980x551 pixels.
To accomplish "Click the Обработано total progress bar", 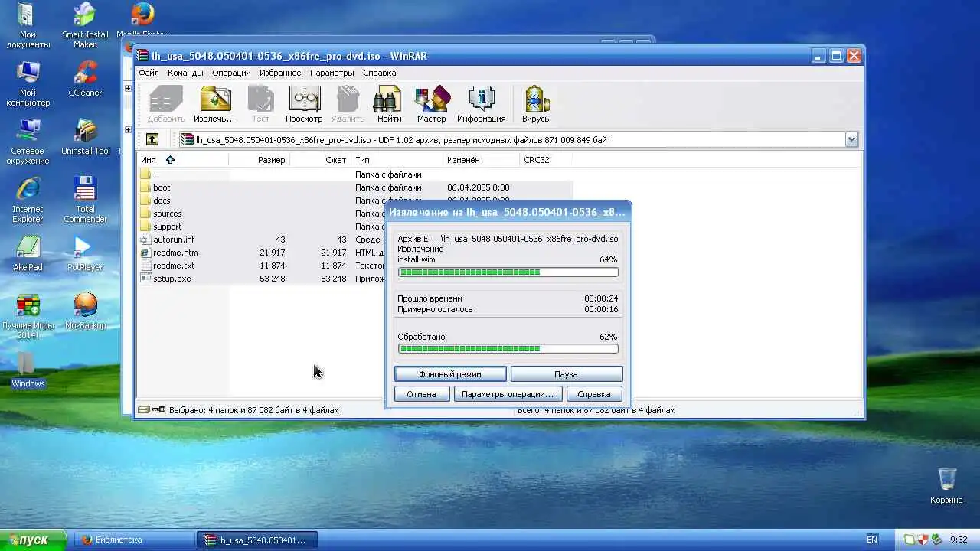I will point(508,349).
